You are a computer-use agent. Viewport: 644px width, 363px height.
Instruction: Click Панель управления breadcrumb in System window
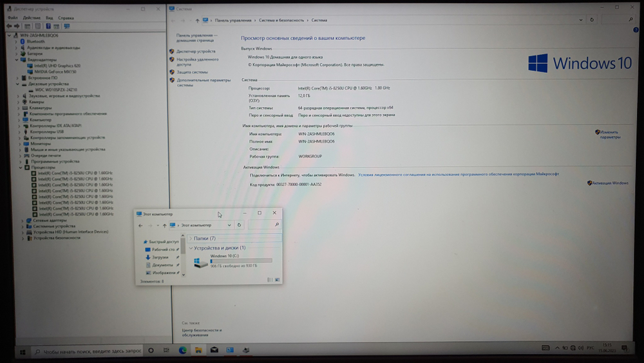click(233, 20)
